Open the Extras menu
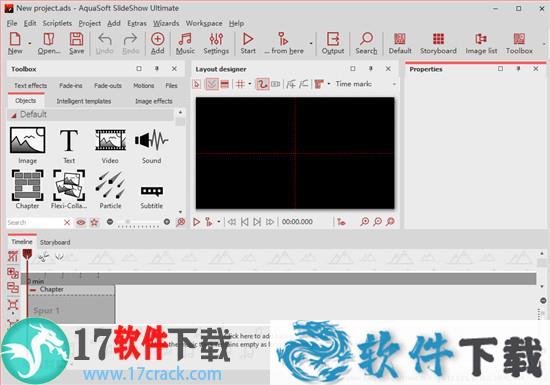Viewport: 550px width, 385px height. point(137,23)
